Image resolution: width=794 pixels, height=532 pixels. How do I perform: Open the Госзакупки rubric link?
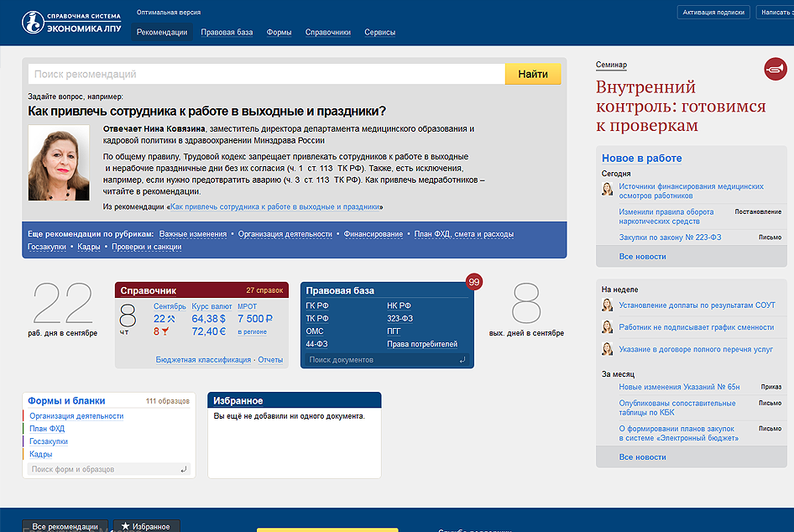pyautogui.click(x=47, y=247)
